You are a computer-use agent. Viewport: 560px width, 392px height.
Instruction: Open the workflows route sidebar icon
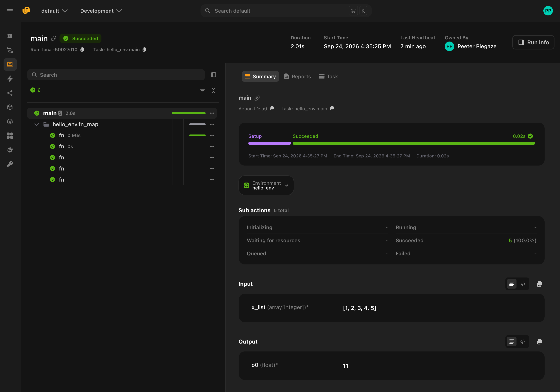[10, 50]
